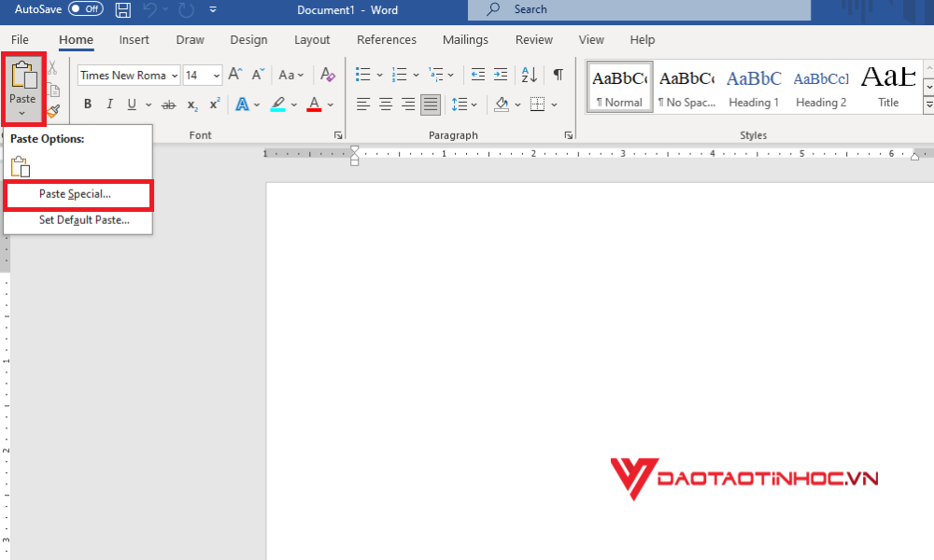Toggle center paragraph alignment
Screen dimensions: 934x560
tap(385, 104)
